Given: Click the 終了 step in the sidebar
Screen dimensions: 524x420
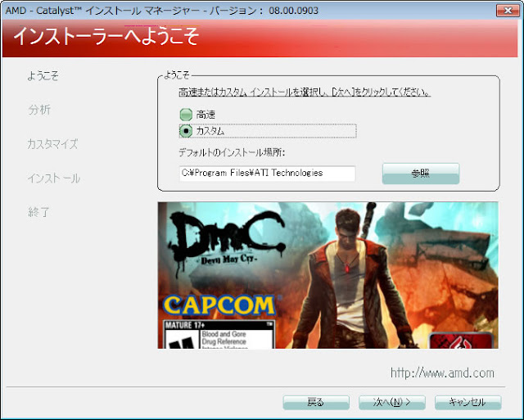Looking at the screenshot, I should pos(38,212).
